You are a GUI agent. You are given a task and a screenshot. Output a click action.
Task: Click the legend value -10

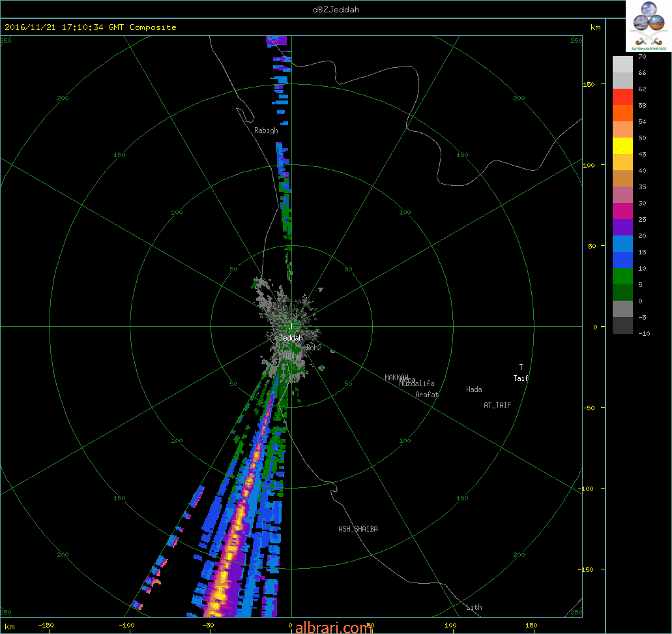644,333
